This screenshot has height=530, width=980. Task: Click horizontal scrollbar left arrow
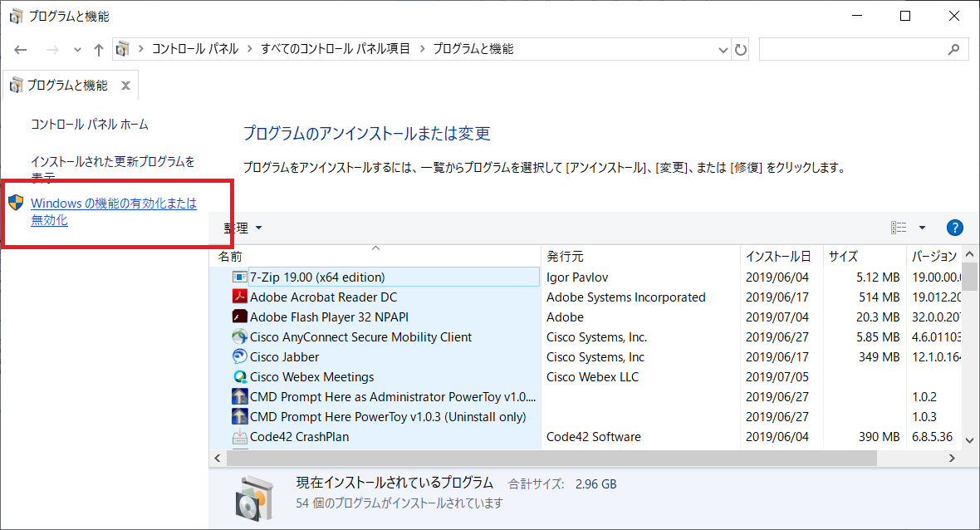[x=217, y=458]
